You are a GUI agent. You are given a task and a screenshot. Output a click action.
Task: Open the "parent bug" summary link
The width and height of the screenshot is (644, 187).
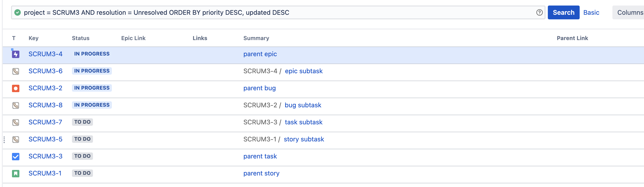click(x=259, y=88)
